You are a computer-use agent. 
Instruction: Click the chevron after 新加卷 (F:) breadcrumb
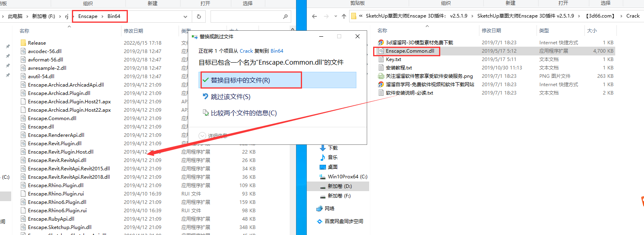[61, 16]
